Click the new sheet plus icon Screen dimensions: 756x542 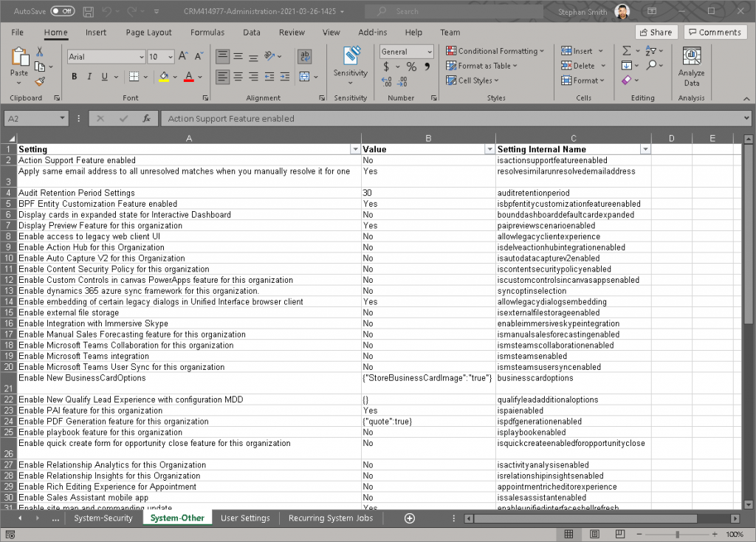click(410, 518)
